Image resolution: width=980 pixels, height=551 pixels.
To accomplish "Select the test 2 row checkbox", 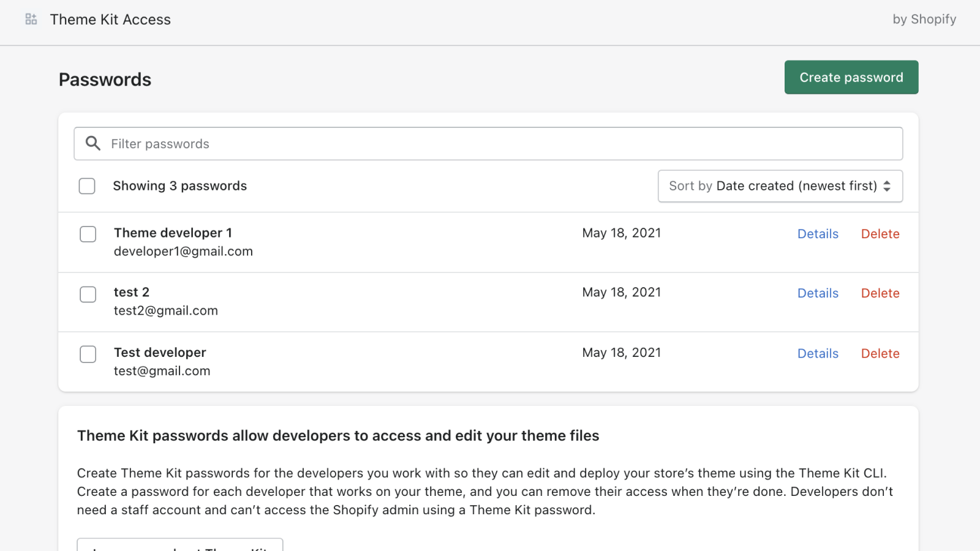I will tap(88, 294).
